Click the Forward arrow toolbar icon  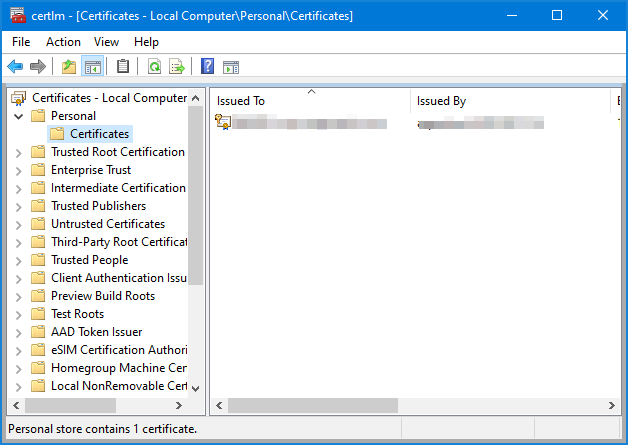click(38, 66)
